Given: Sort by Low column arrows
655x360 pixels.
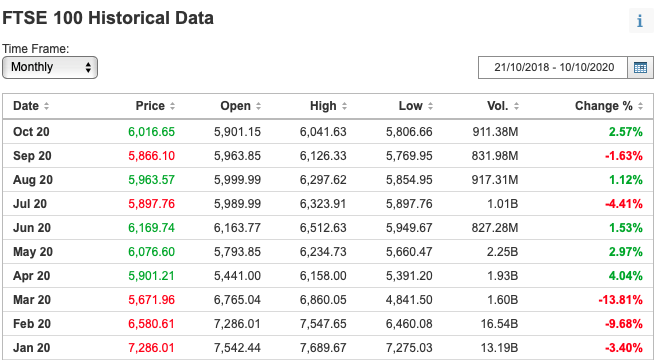Looking at the screenshot, I should point(430,106).
